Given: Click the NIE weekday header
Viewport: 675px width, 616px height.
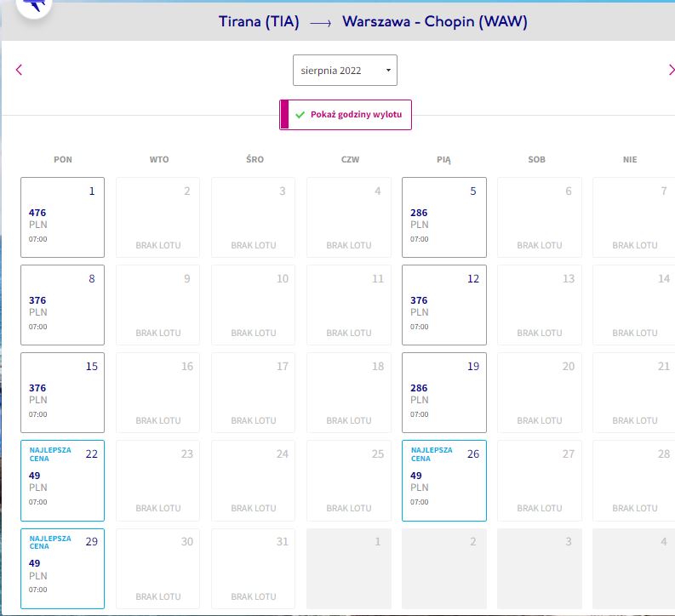Looking at the screenshot, I should pyautogui.click(x=630, y=160).
